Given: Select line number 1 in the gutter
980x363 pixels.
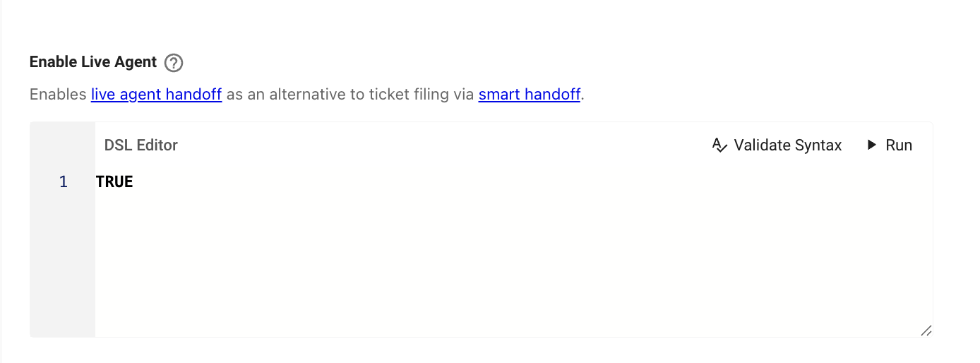Looking at the screenshot, I should [x=64, y=182].
